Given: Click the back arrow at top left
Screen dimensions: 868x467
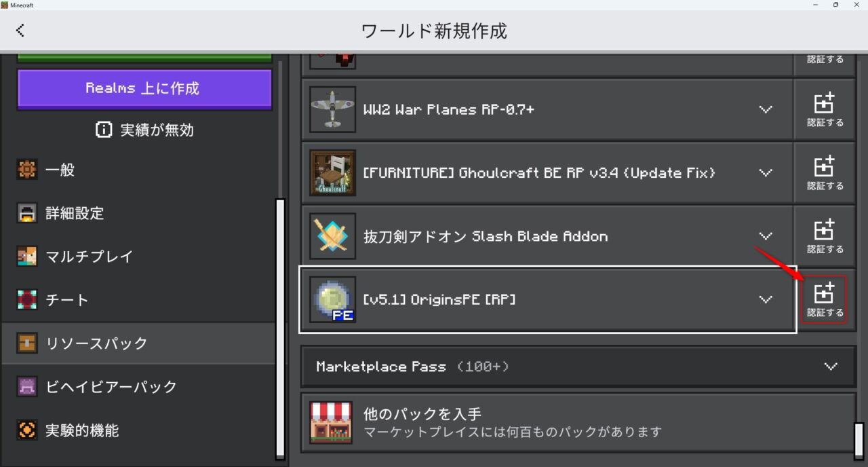Looking at the screenshot, I should click(20, 30).
